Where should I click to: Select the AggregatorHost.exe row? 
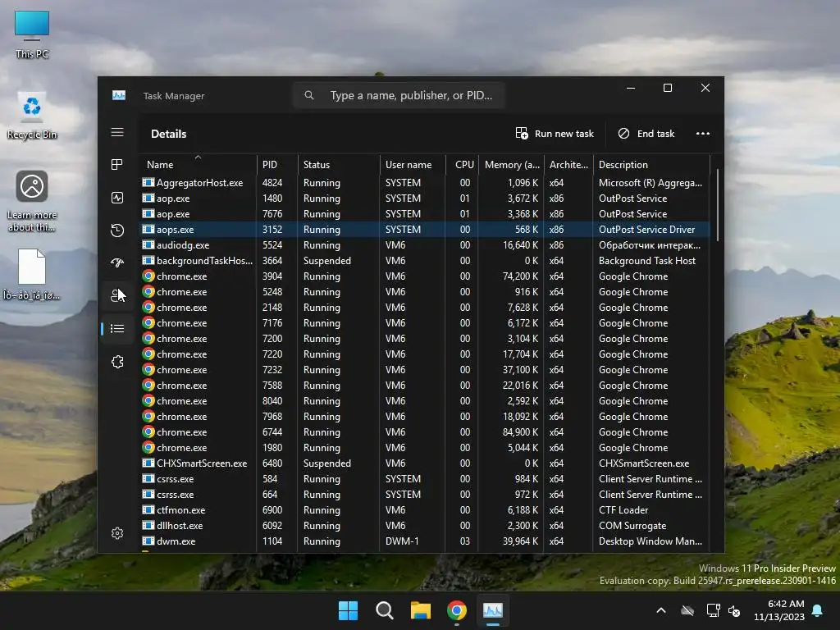[x=426, y=183]
